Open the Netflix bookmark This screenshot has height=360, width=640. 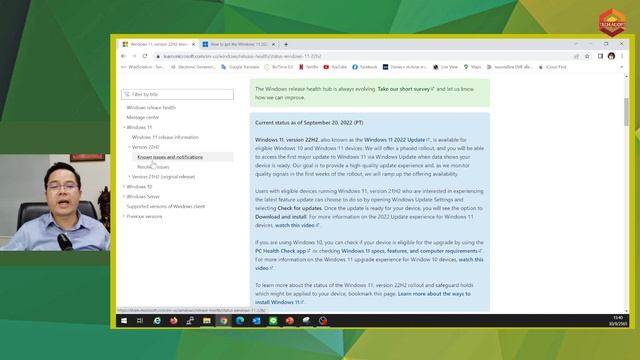coord(309,67)
